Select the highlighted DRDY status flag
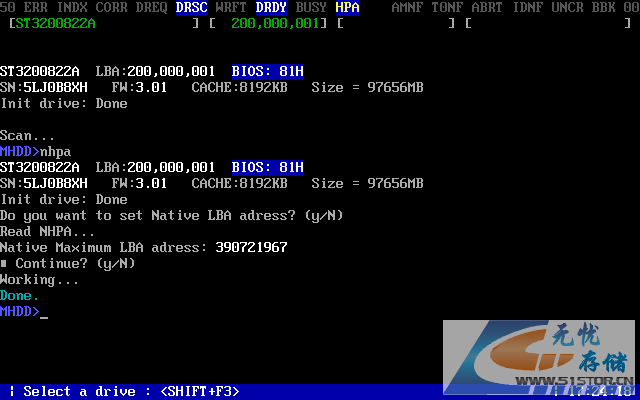This screenshot has width=640, height=400. (x=271, y=7)
